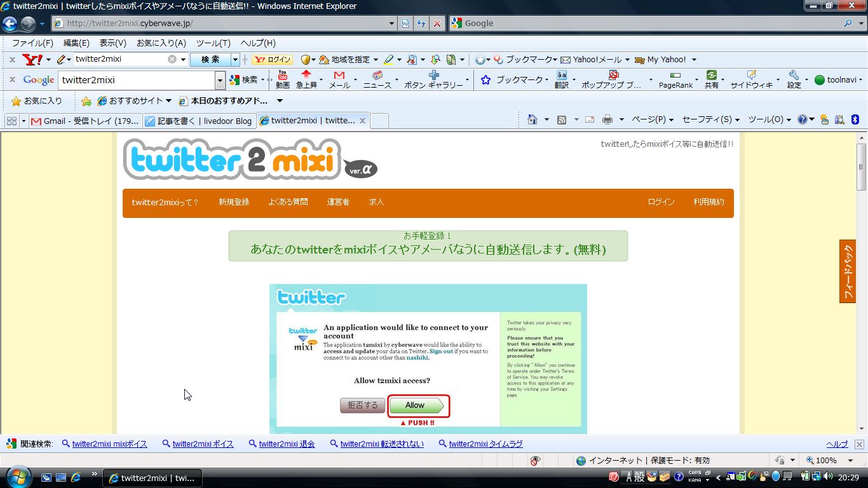Open the ヘルプ(H) menu
Viewport: 868px width, 488px height.
pyautogui.click(x=258, y=43)
